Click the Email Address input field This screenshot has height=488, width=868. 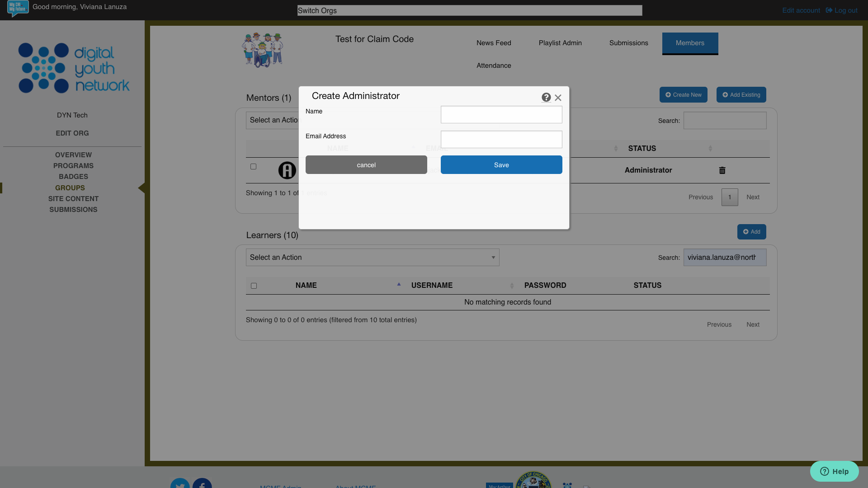point(501,139)
